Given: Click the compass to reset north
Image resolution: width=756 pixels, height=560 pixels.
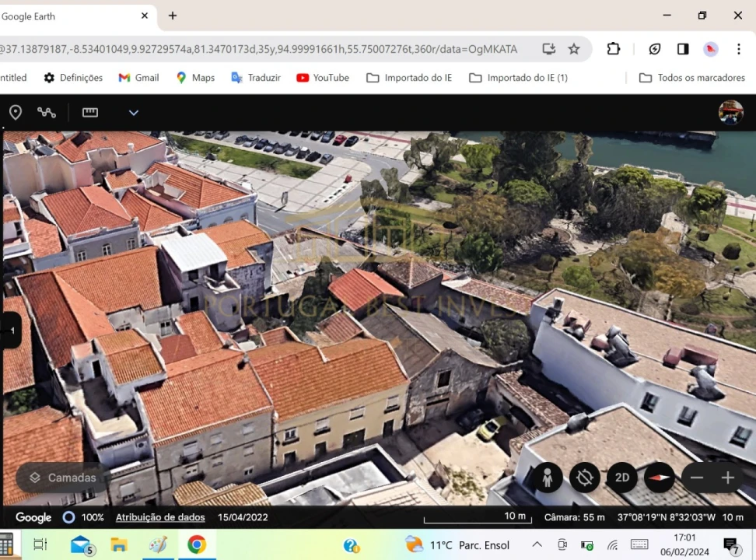Looking at the screenshot, I should click(x=659, y=478).
